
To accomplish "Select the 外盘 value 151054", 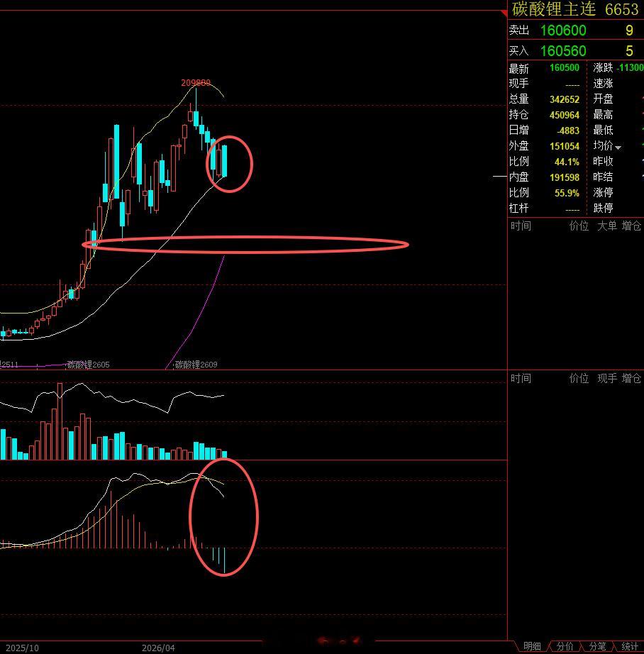I will (x=565, y=146).
